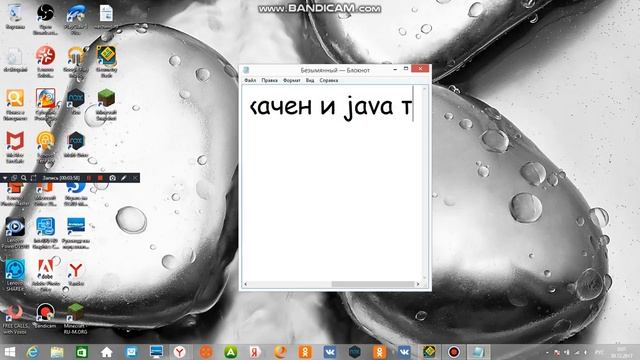The image size is (640, 360).
Task: Open Yandex Browser from the taskbar
Action: click(x=180, y=352)
